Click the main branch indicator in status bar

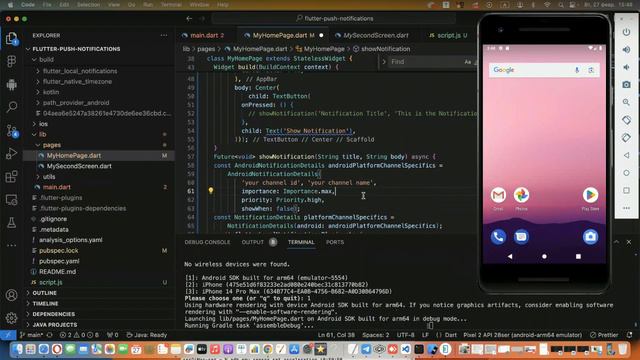[x=32, y=335]
